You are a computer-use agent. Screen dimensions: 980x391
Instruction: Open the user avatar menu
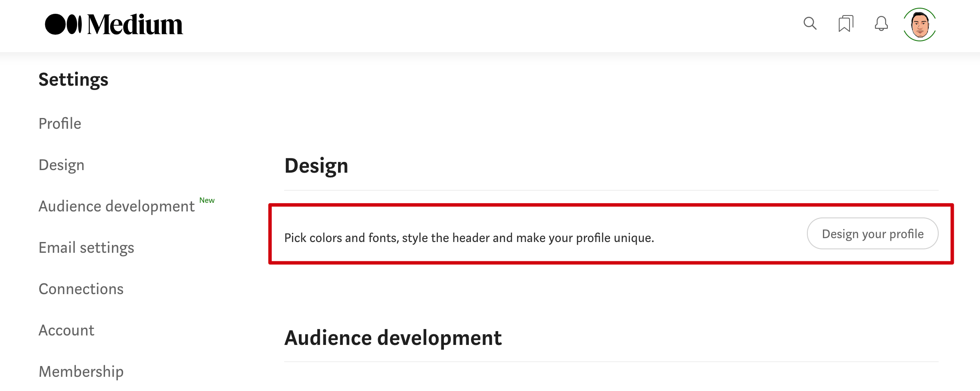click(x=919, y=25)
